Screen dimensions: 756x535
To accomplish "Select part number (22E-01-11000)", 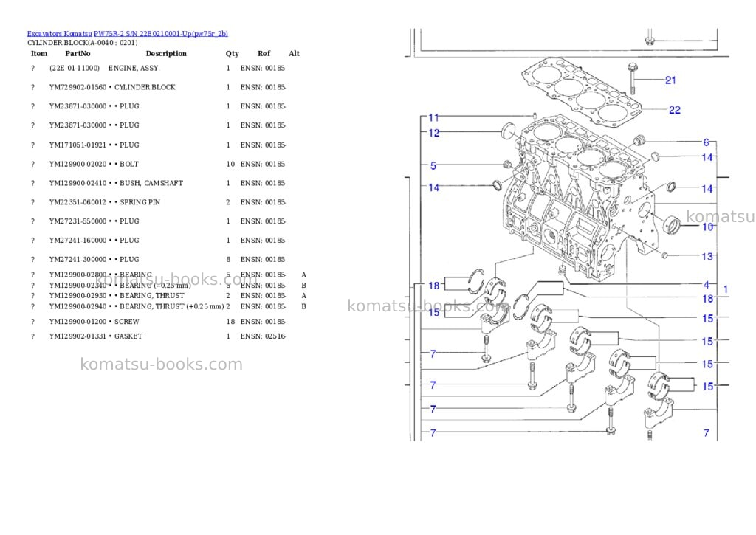I will tap(75, 69).
